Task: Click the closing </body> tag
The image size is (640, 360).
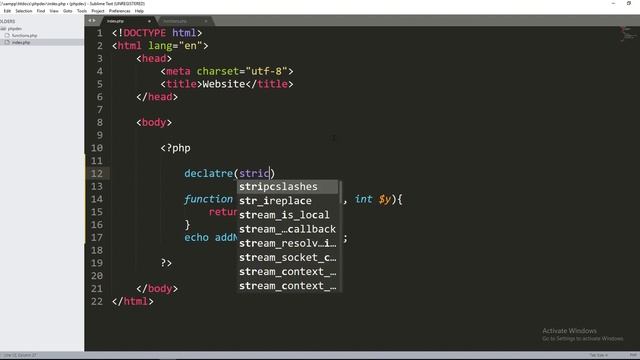Action: pyautogui.click(x=157, y=289)
